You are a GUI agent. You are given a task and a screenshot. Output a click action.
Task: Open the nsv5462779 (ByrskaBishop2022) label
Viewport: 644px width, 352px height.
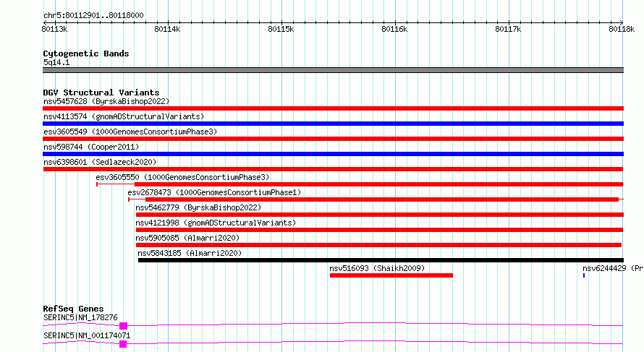click(198, 207)
